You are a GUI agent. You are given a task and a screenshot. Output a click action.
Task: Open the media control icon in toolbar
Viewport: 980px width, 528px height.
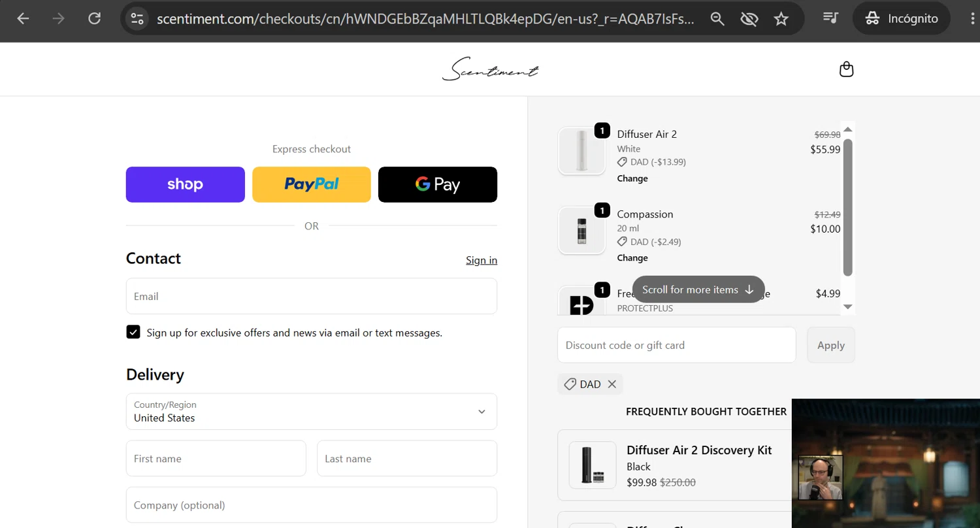click(830, 18)
